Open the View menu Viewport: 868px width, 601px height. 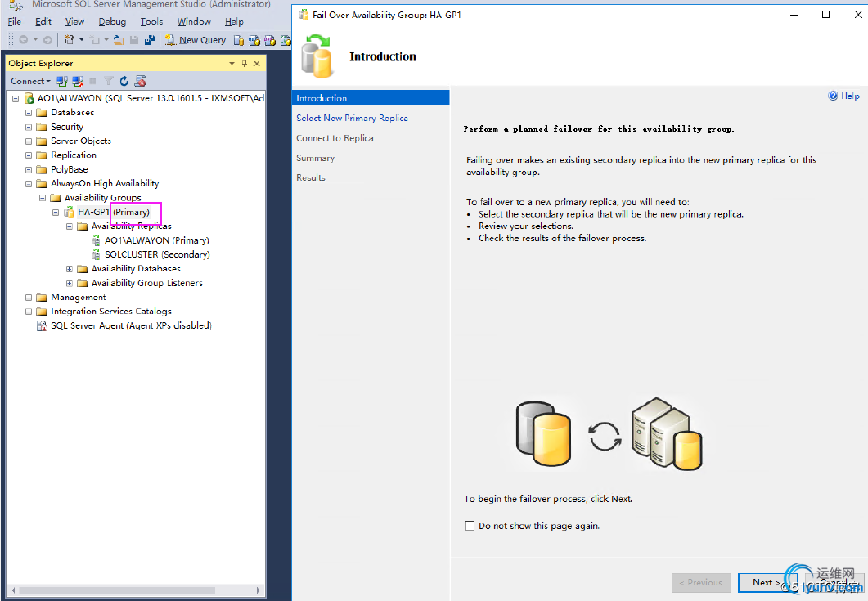(74, 21)
